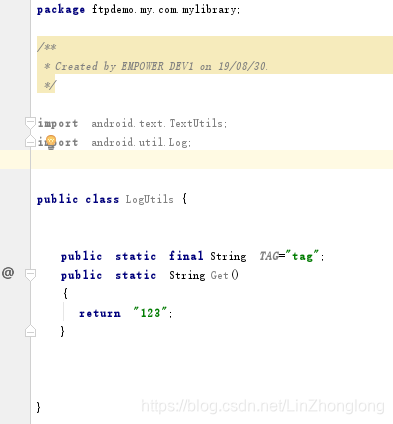This screenshot has width=393, height=424.
Task: Click the 'package' keyword
Action: pyautogui.click(x=61, y=10)
